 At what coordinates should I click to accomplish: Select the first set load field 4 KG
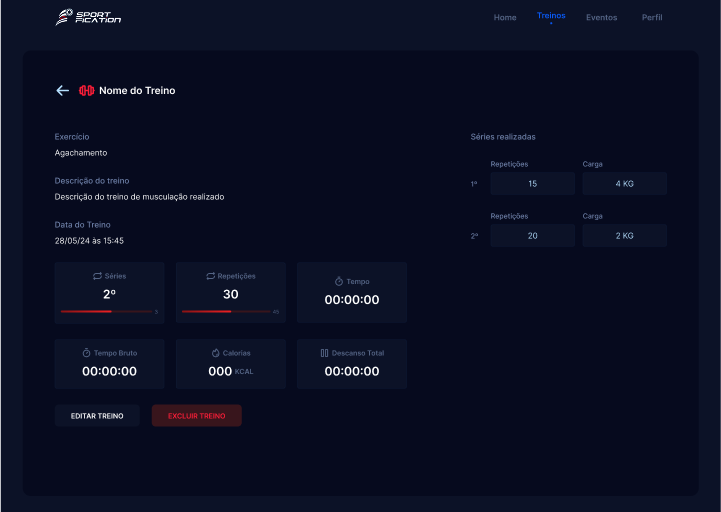[624, 184]
